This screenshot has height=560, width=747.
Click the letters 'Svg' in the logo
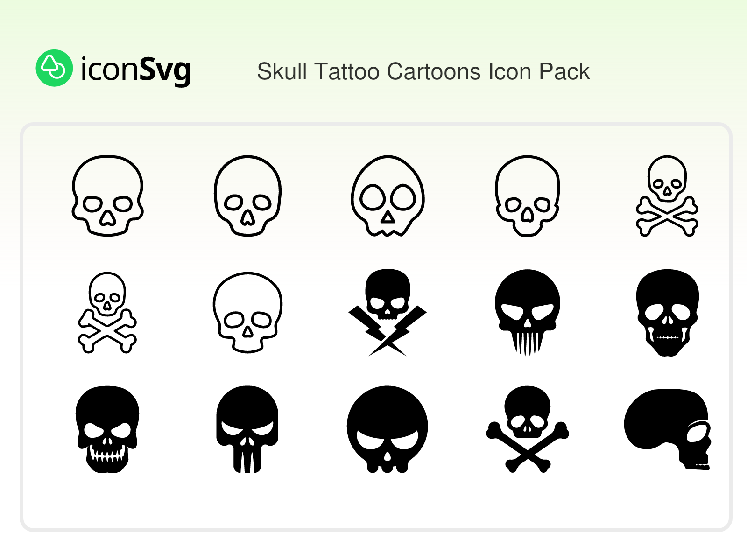point(165,70)
